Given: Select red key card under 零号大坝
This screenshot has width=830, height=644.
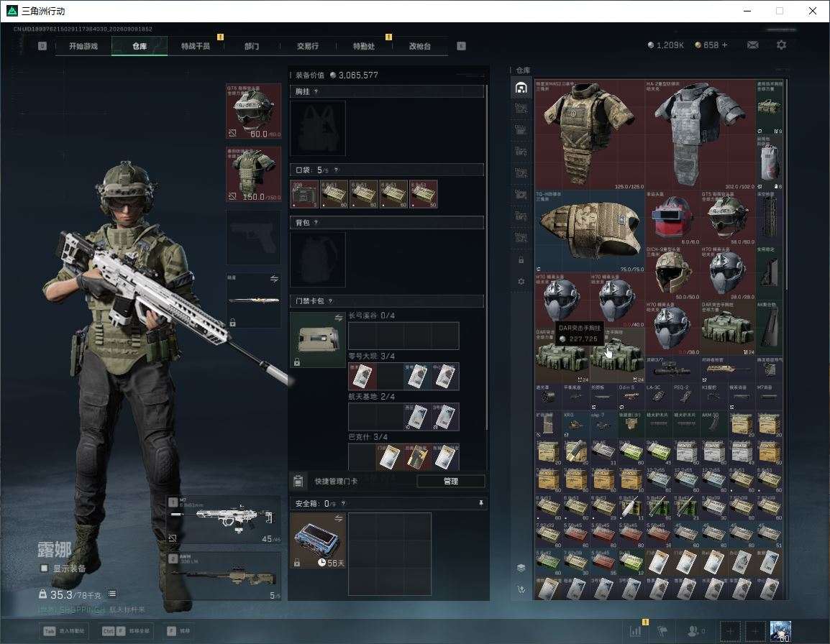Looking at the screenshot, I should (362, 376).
